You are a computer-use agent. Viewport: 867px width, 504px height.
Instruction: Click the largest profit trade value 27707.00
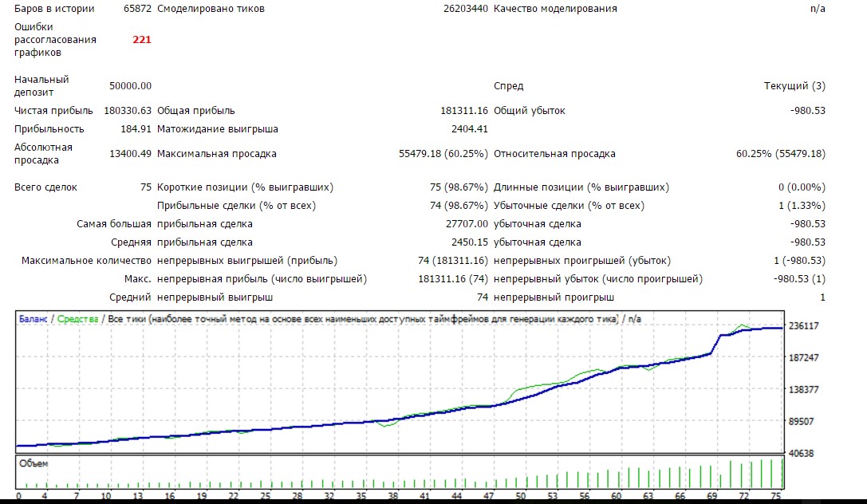(x=467, y=224)
